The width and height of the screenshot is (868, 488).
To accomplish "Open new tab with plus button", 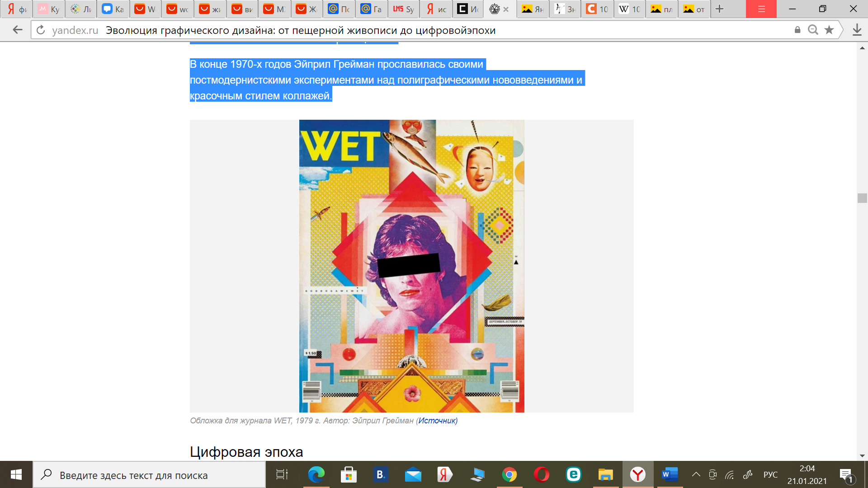I will click(x=719, y=9).
